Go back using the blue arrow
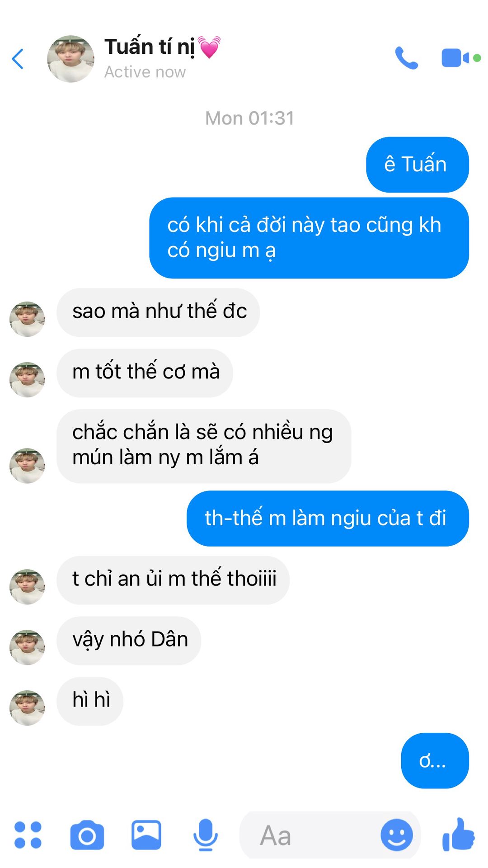Screen dimensions: 488x868 [18, 59]
